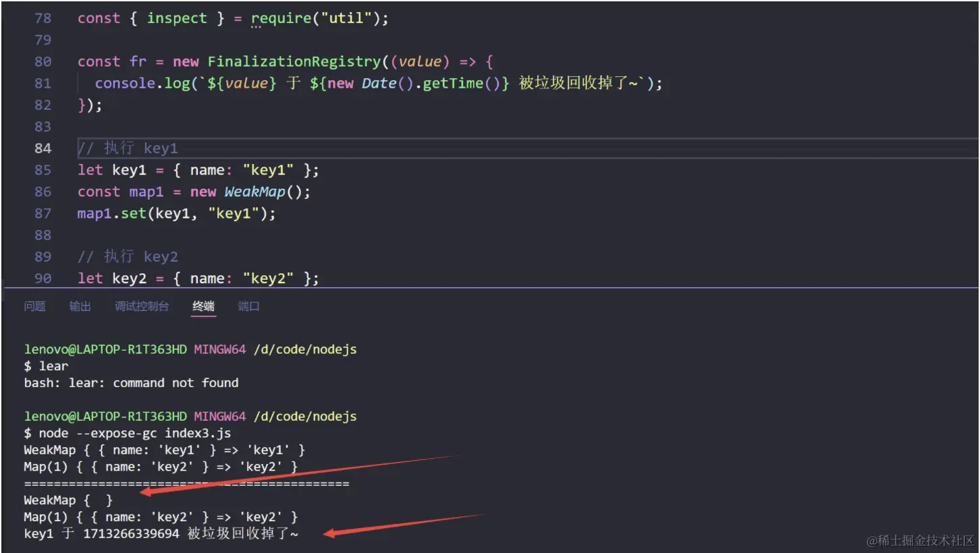Click 'bash: lear: command not found' output
980x553 pixels.
pos(132,383)
